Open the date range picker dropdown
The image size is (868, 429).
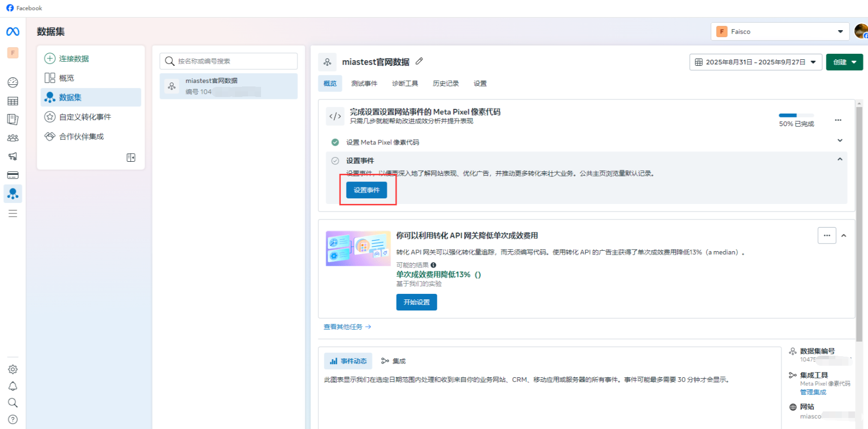tap(755, 62)
